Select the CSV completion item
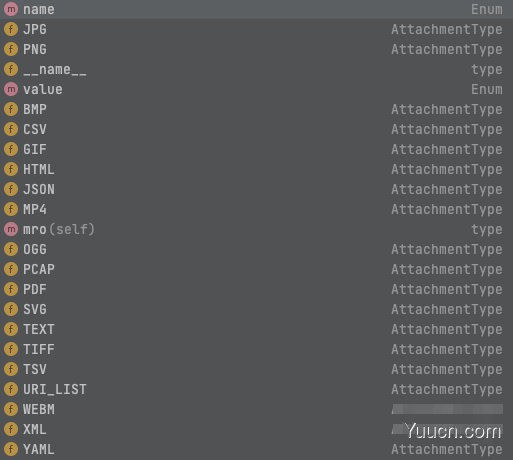The height and width of the screenshot is (460, 513). click(x=256, y=129)
